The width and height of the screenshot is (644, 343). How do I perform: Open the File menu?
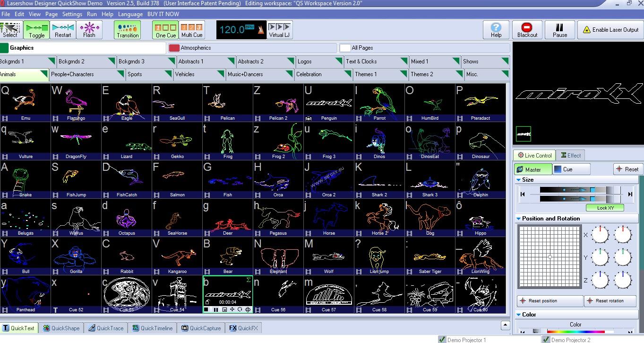tap(6, 14)
